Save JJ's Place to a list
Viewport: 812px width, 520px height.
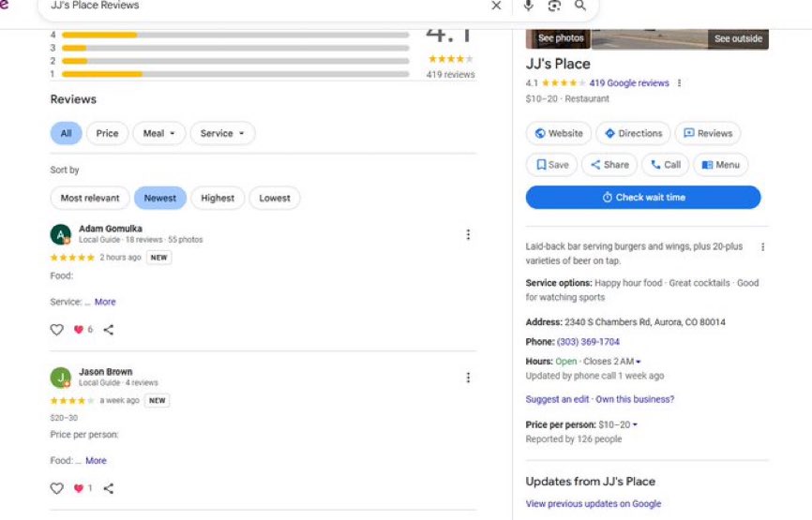[551, 165]
